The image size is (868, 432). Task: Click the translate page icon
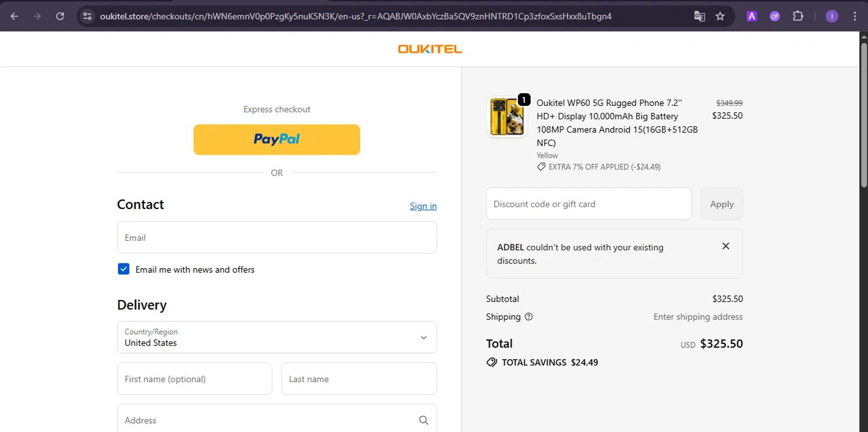700,16
